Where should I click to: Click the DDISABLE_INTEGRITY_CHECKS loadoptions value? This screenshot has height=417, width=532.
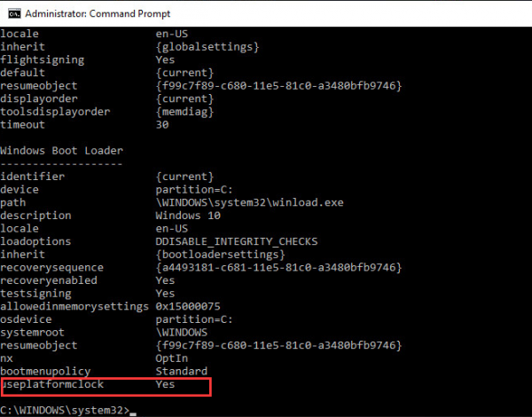[x=237, y=241]
